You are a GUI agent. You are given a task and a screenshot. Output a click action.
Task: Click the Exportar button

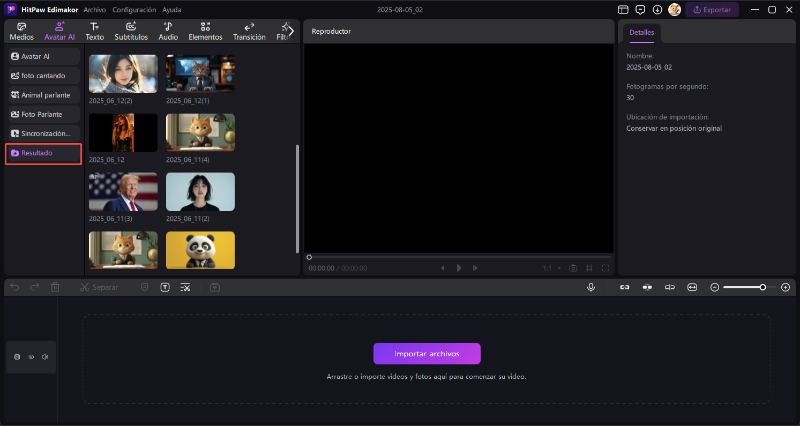pyautogui.click(x=712, y=9)
